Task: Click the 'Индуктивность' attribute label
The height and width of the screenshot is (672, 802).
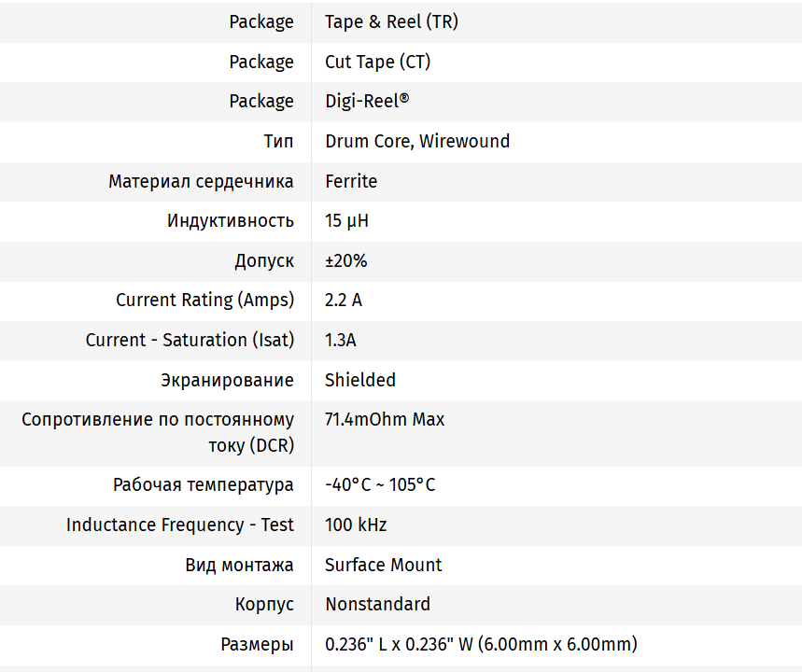Action: coord(231,221)
